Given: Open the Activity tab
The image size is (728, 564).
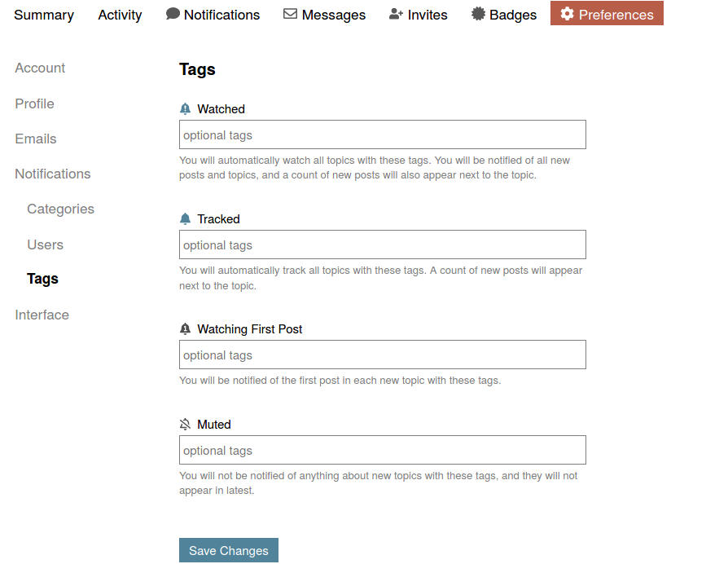Looking at the screenshot, I should (x=120, y=15).
